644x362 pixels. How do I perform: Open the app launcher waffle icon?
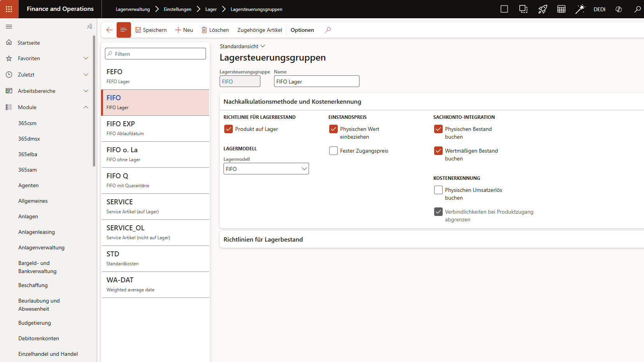tap(9, 9)
